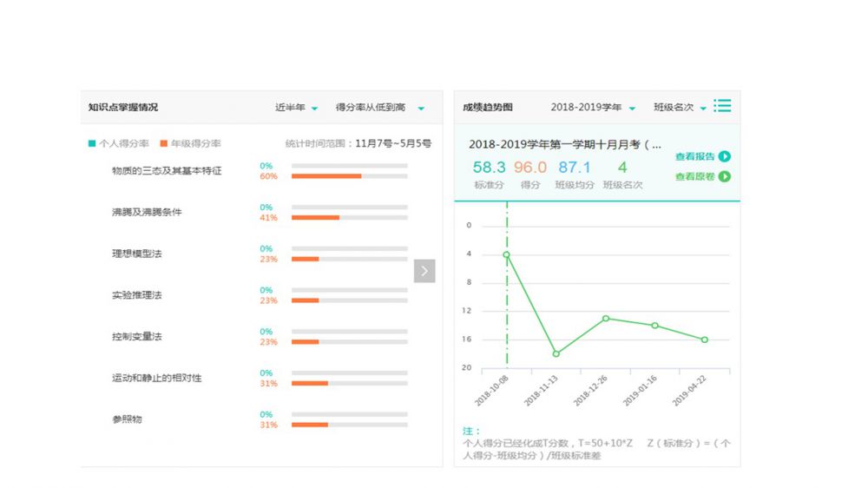Click the 2019-01-16 data point on chart
The image size is (868, 488).
pyautogui.click(x=655, y=326)
